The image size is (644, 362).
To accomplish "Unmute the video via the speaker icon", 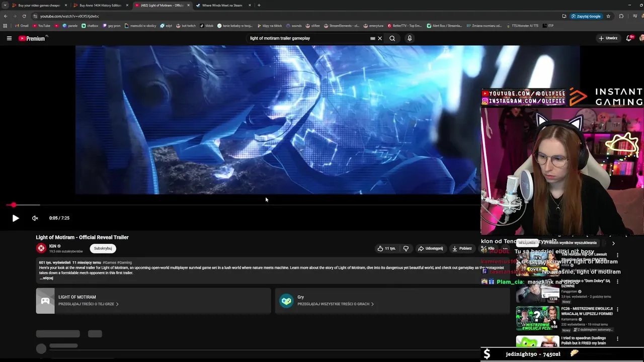I will click(35, 218).
